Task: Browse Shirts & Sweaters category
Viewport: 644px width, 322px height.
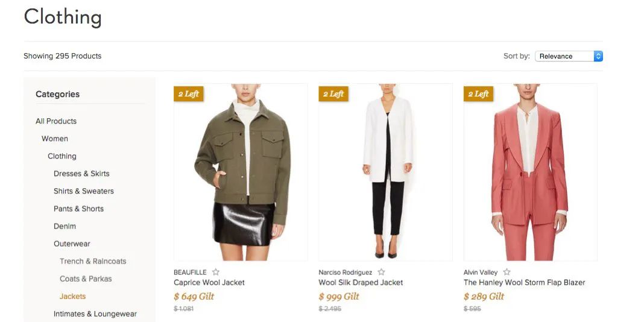Action: coord(84,191)
